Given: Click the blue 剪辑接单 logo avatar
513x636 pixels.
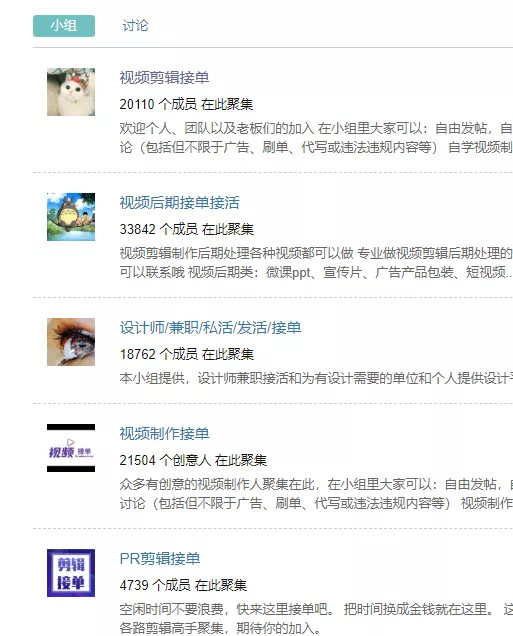Looking at the screenshot, I should [x=71, y=573].
